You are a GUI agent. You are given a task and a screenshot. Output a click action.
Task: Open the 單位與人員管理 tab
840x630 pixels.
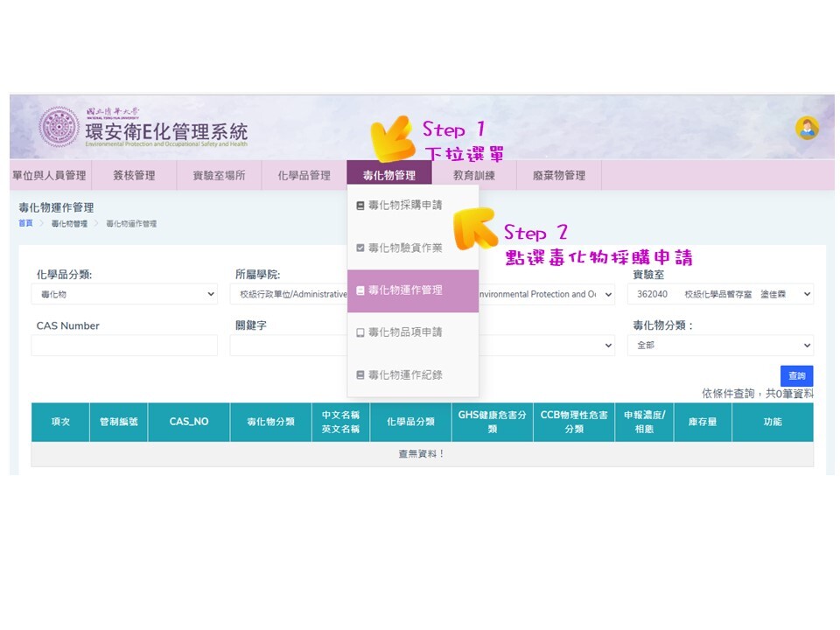(x=50, y=175)
